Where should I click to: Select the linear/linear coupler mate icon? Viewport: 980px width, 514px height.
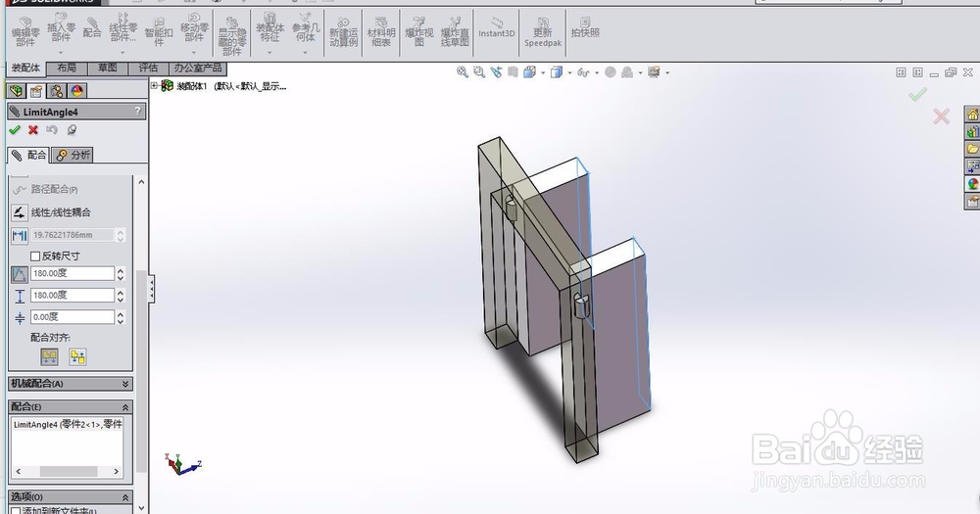[x=20, y=212]
